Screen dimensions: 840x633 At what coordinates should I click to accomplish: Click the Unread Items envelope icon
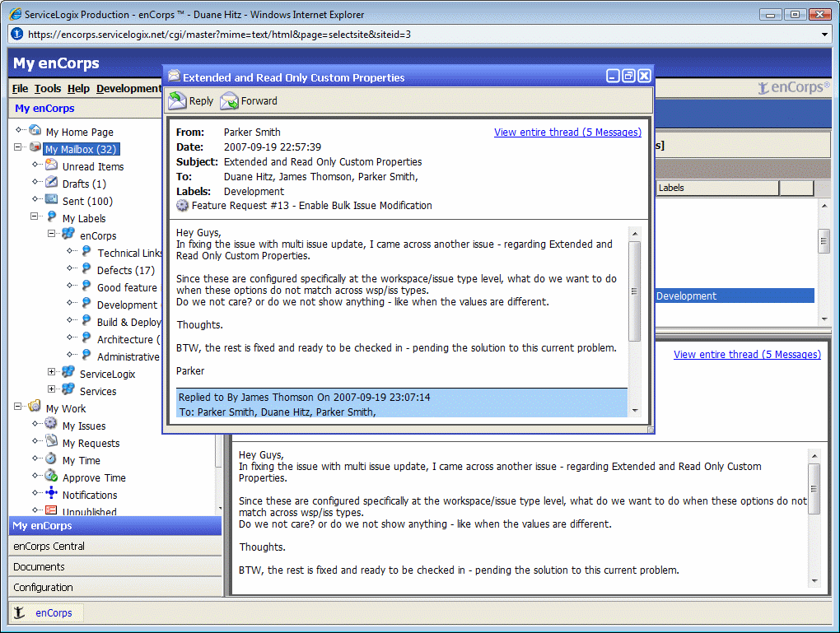pos(51,165)
